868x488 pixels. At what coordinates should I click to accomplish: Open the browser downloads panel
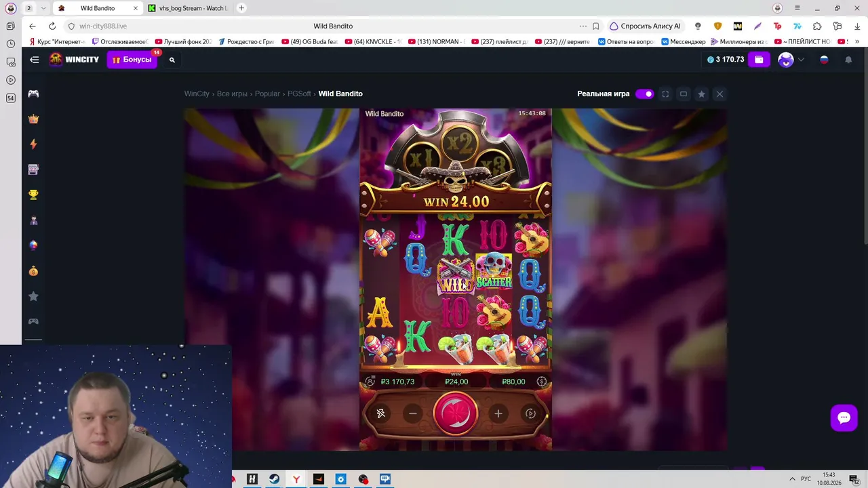(x=857, y=26)
